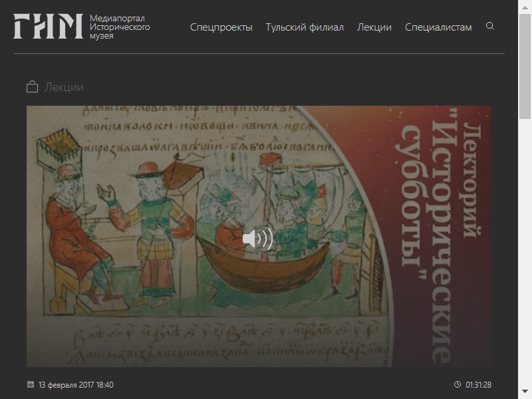Click the lecture cover image
The height and width of the screenshot is (399, 532).
point(259,236)
